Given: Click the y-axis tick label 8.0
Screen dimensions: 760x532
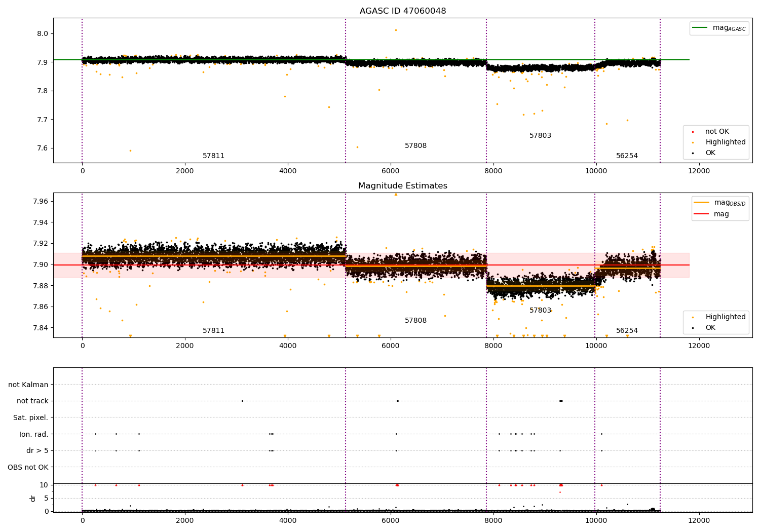Looking at the screenshot, I should pos(43,34).
